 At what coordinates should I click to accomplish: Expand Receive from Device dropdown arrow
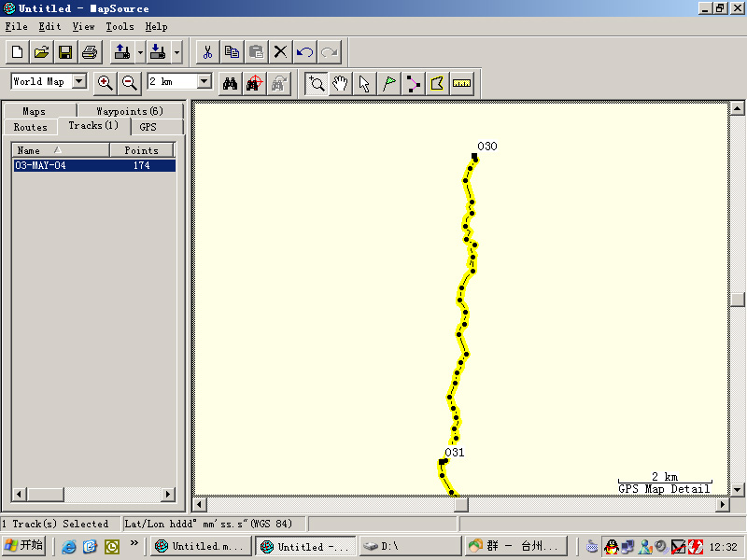pyautogui.click(x=176, y=52)
